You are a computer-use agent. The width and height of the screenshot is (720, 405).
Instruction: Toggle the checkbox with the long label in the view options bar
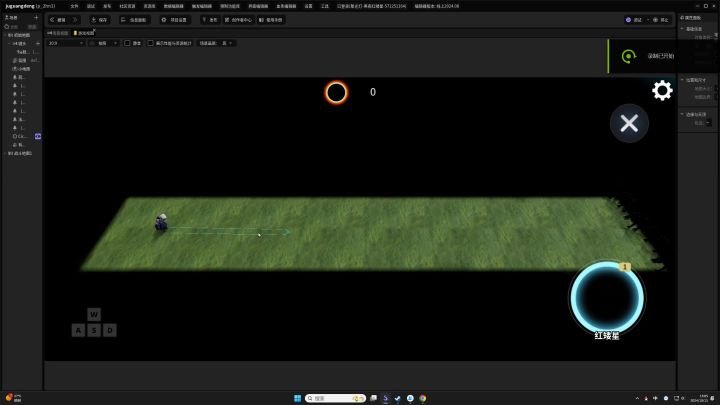coord(150,43)
